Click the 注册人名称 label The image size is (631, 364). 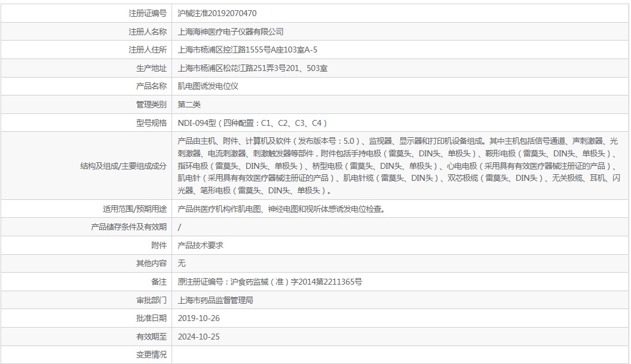tap(147, 32)
